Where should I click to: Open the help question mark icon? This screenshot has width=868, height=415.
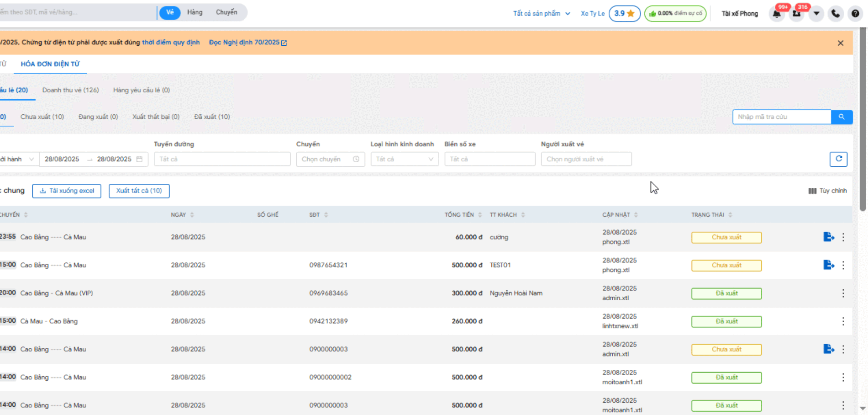click(855, 14)
